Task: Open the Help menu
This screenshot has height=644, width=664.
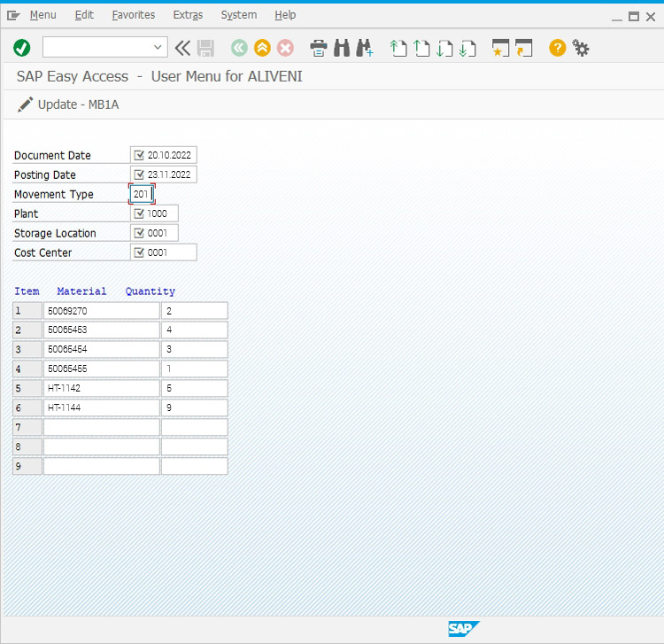Action: 285,15
